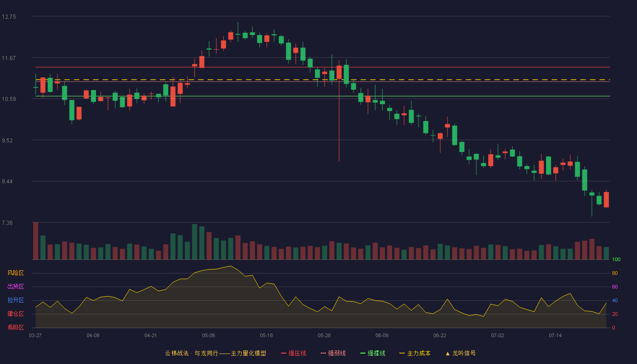
Task: Select the 风险区 zone label
Action: tap(15, 273)
